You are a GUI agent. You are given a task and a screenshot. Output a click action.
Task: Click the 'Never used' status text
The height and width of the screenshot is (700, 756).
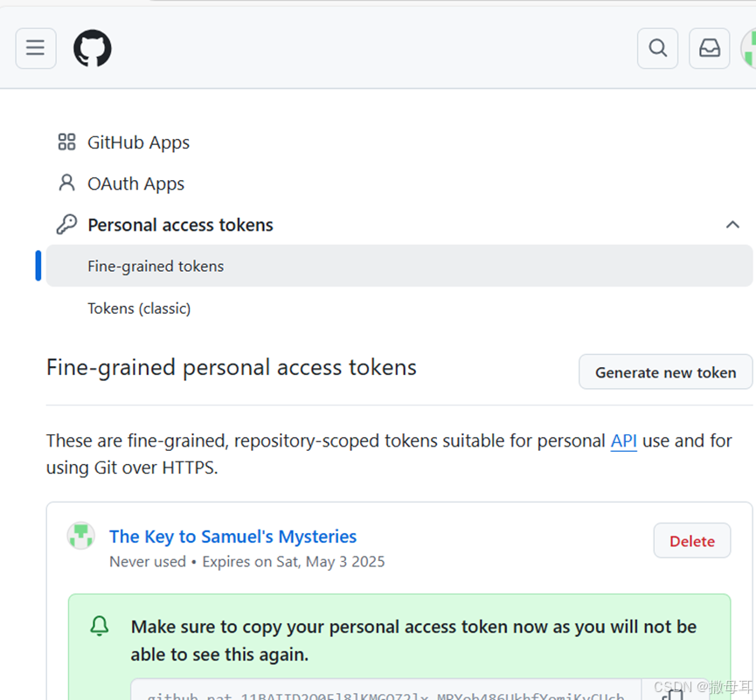[x=148, y=562]
